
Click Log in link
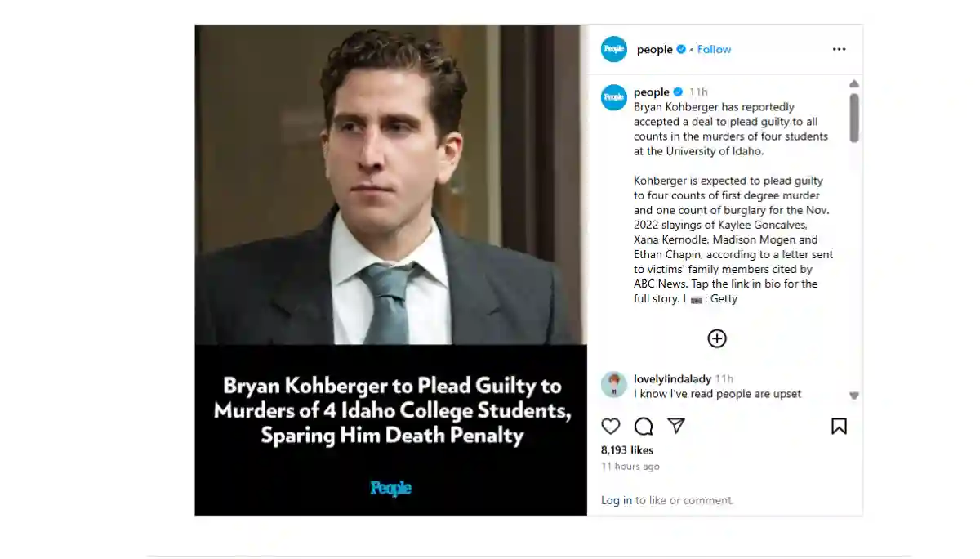coord(617,500)
